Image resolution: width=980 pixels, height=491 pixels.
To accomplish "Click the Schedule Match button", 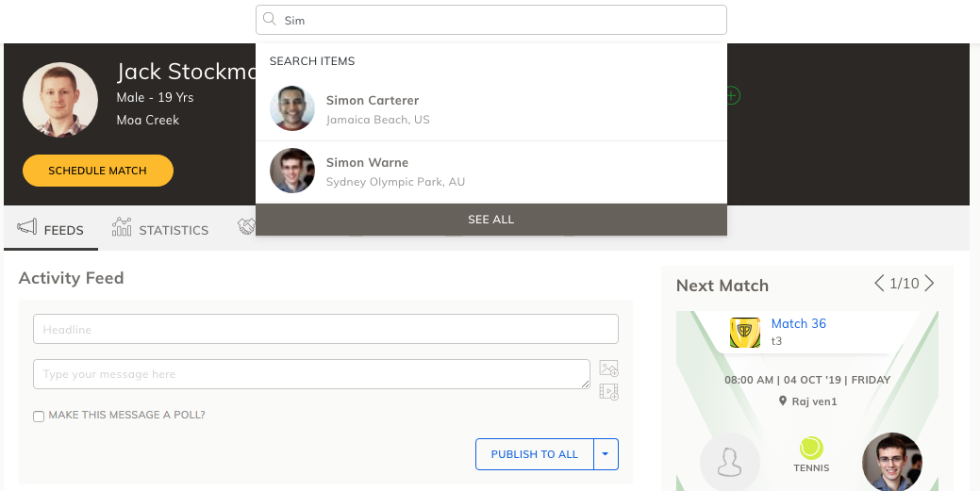I will coord(98,171).
